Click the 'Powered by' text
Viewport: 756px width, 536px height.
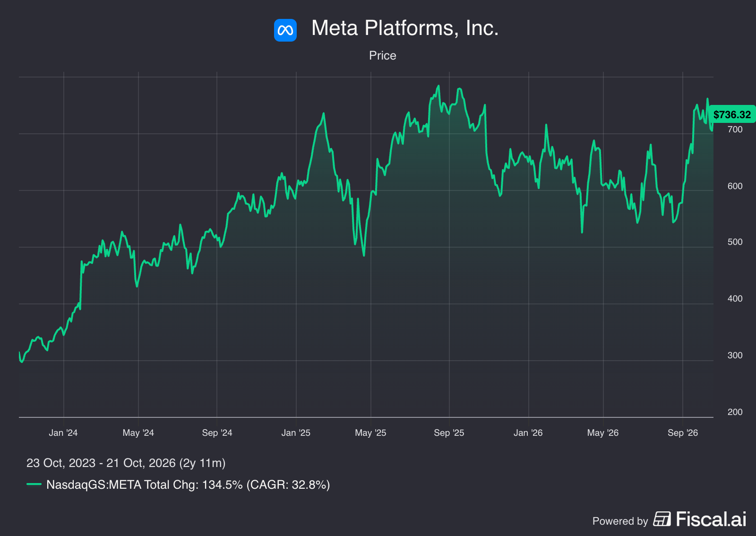[x=620, y=521]
